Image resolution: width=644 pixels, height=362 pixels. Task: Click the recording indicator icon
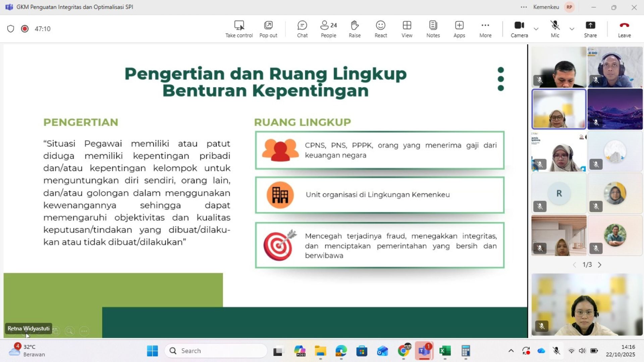pos(24,29)
